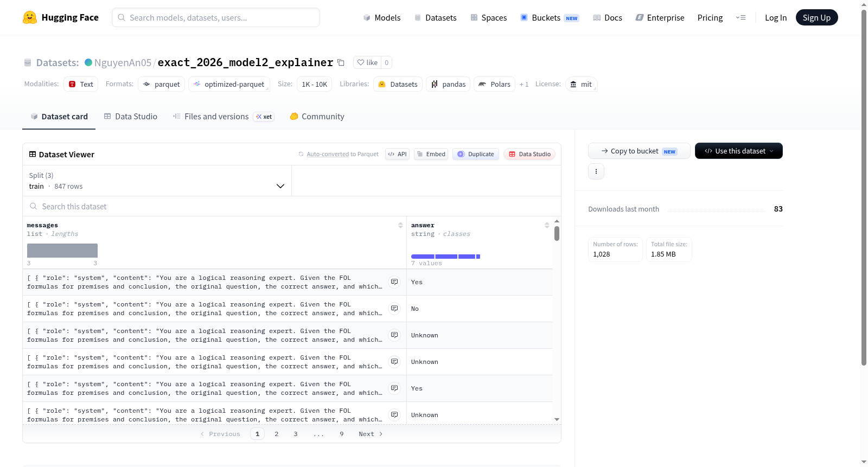Click the pandas library tag

click(448, 84)
